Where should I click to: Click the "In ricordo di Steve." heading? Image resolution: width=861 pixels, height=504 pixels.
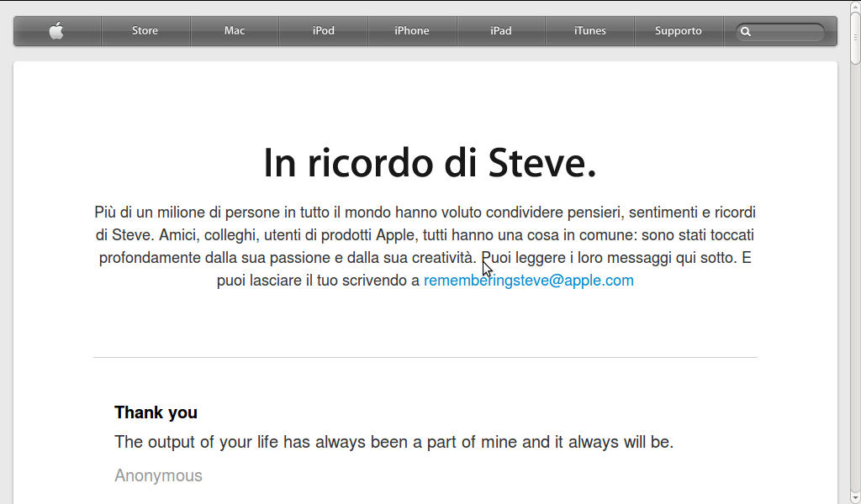click(430, 163)
